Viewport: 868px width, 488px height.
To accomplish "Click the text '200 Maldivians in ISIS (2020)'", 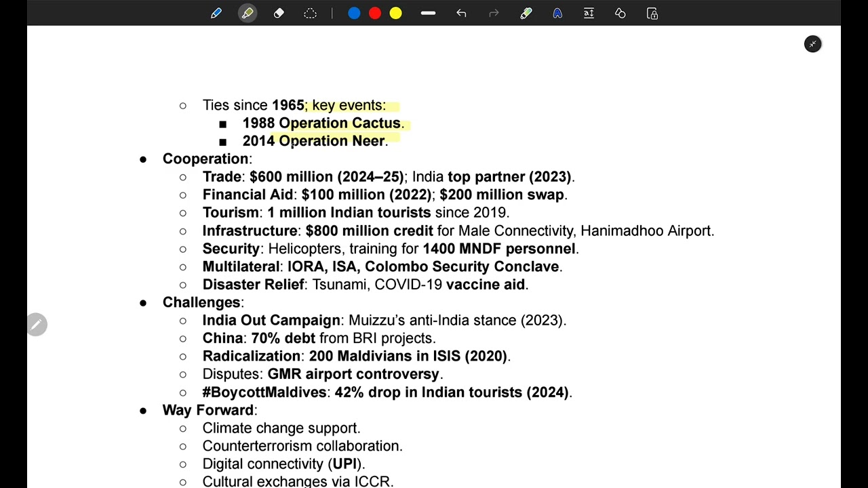I will 408,357.
